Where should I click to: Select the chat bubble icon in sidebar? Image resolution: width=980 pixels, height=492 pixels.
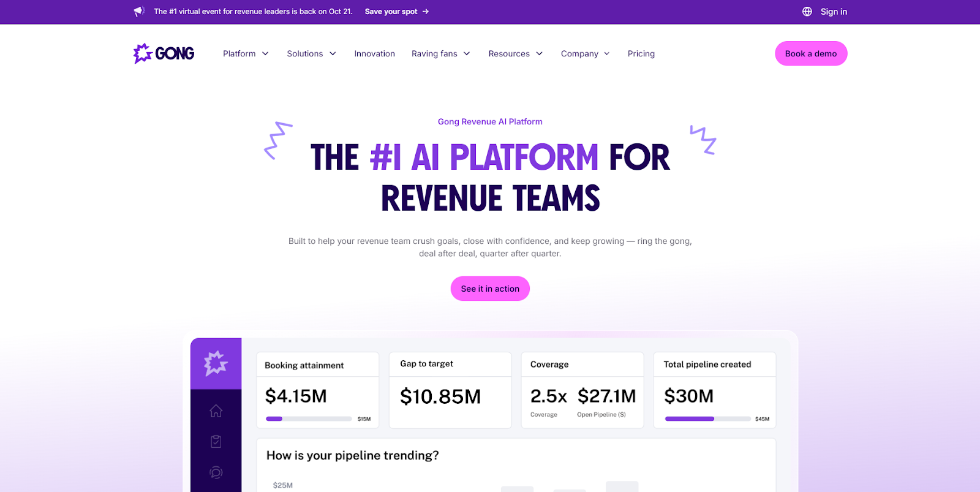[216, 472]
